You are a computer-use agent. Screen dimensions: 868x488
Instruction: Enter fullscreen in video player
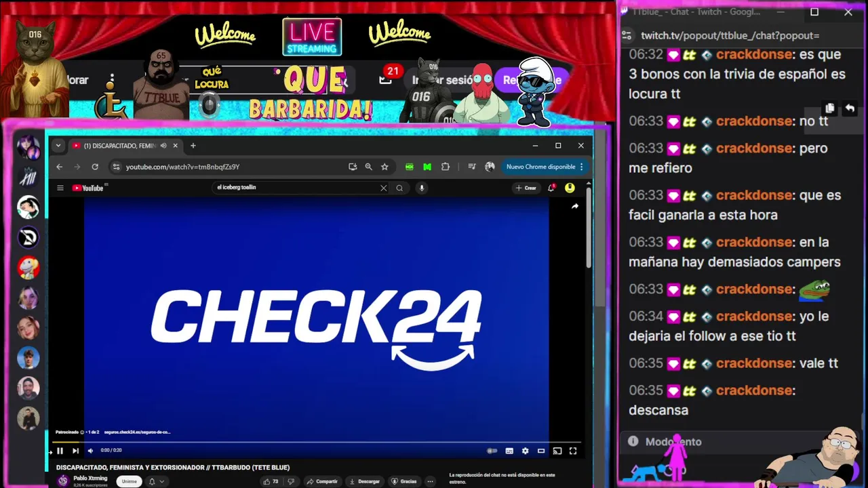[573, 451]
